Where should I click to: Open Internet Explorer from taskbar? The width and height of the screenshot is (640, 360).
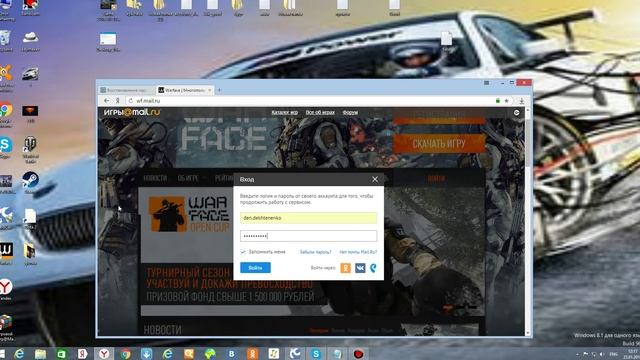click(x=19, y=354)
